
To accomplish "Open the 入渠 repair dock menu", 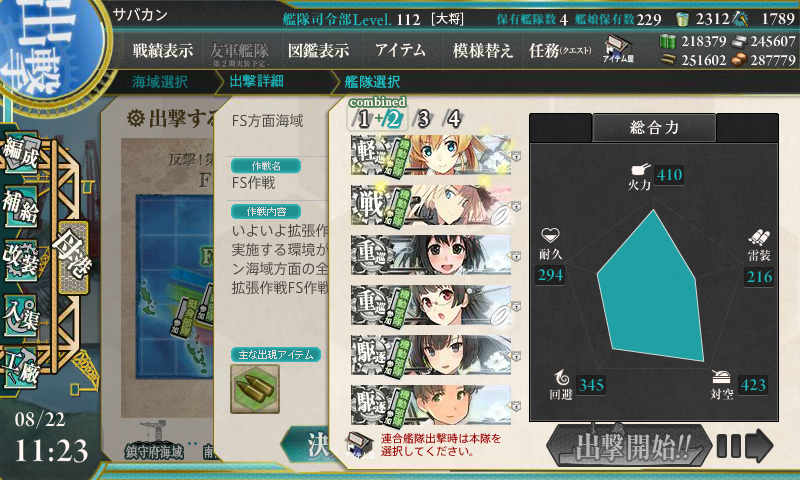I will 21,316.
